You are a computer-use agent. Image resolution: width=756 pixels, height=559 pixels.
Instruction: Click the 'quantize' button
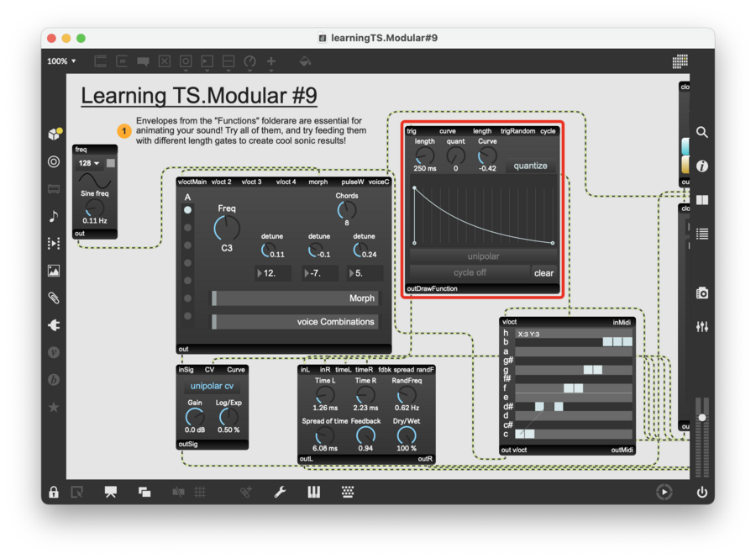tap(530, 166)
